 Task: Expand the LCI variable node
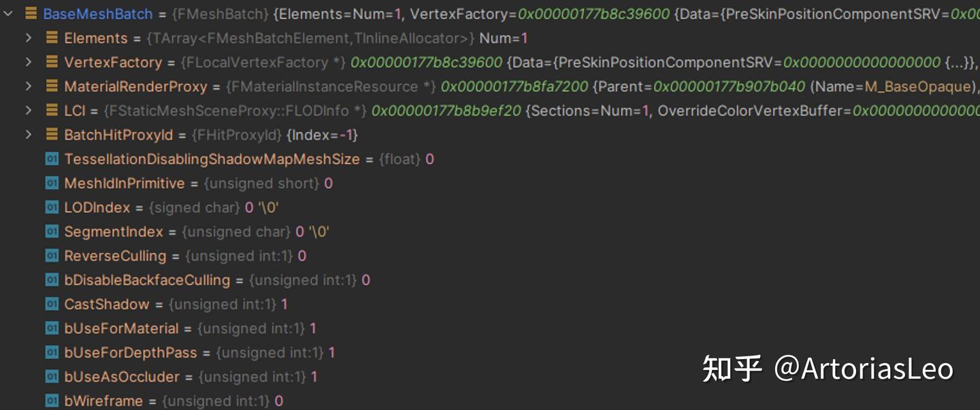click(x=29, y=111)
